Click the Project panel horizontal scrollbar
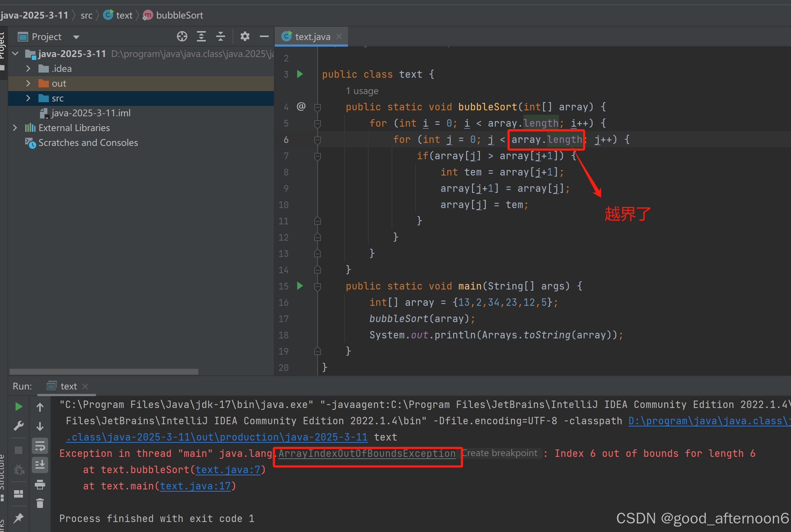This screenshot has width=791, height=532. (104, 371)
